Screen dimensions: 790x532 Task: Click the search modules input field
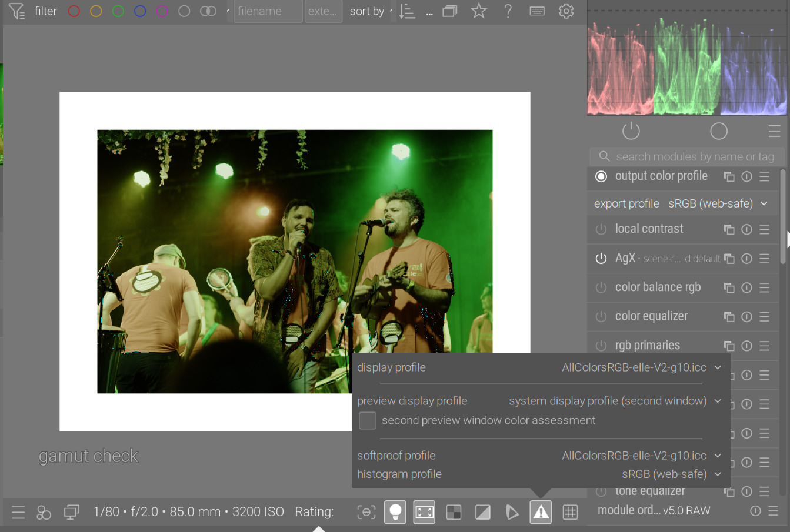[x=694, y=156]
